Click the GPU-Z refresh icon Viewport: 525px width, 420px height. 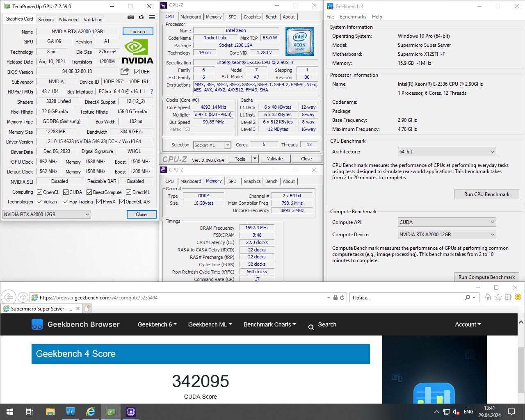[x=141, y=17]
